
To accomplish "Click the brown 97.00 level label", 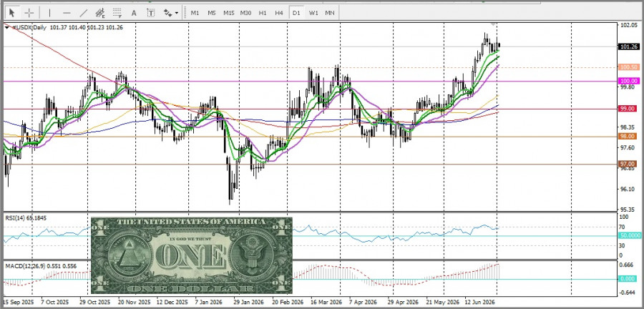I will click(x=628, y=164).
